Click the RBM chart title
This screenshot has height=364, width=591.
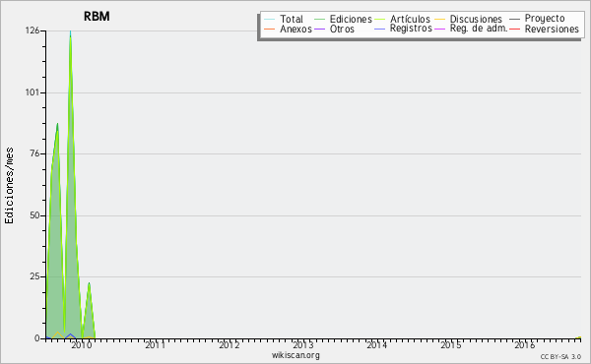tap(97, 17)
